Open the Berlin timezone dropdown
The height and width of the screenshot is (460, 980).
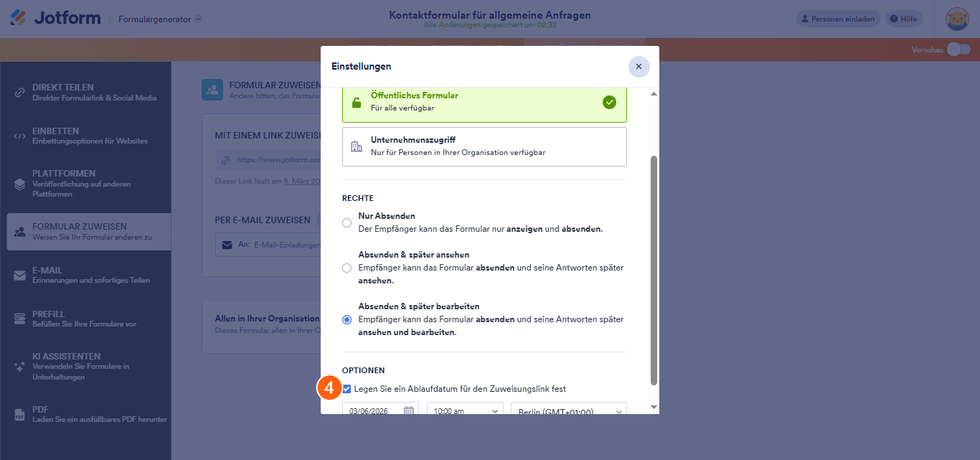[568, 411]
